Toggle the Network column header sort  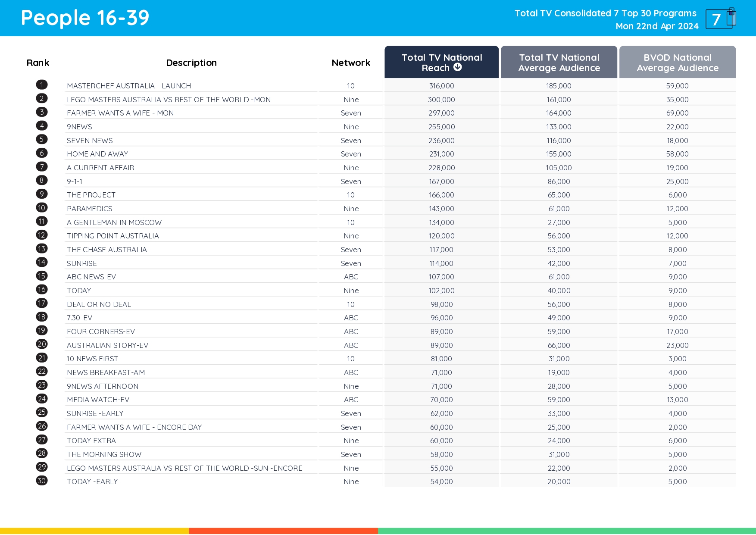350,63
